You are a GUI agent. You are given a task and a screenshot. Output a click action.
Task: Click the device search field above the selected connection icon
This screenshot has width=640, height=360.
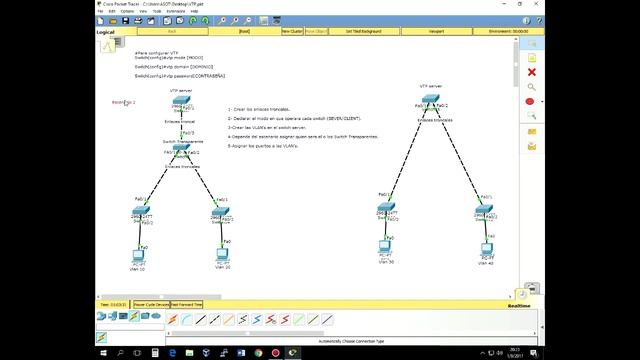[130, 327]
